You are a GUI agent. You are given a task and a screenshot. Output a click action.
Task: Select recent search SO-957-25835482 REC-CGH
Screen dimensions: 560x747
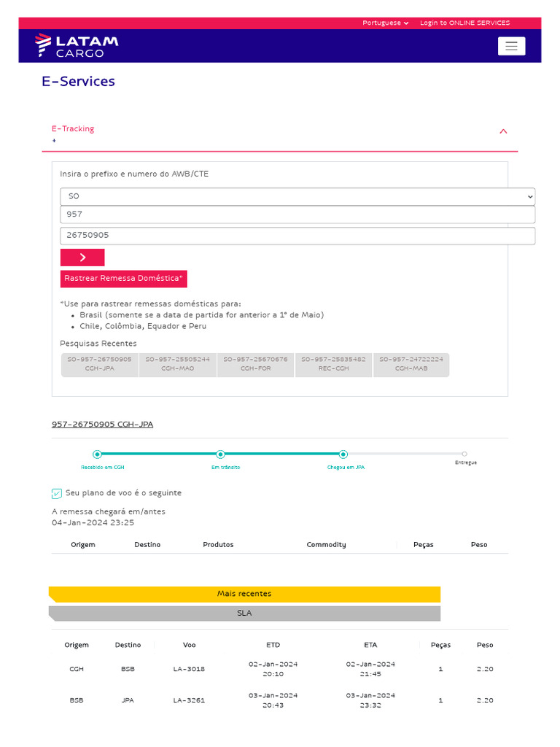tap(334, 364)
